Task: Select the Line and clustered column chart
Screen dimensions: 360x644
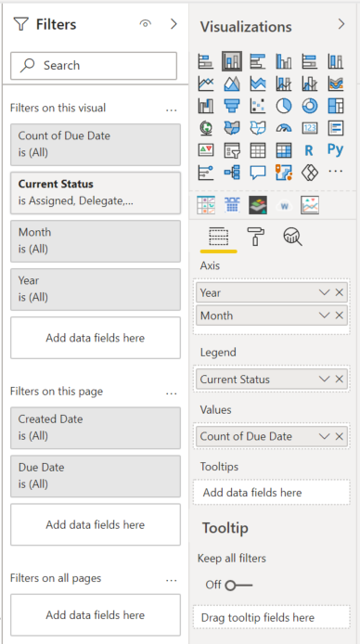Action: [310, 84]
